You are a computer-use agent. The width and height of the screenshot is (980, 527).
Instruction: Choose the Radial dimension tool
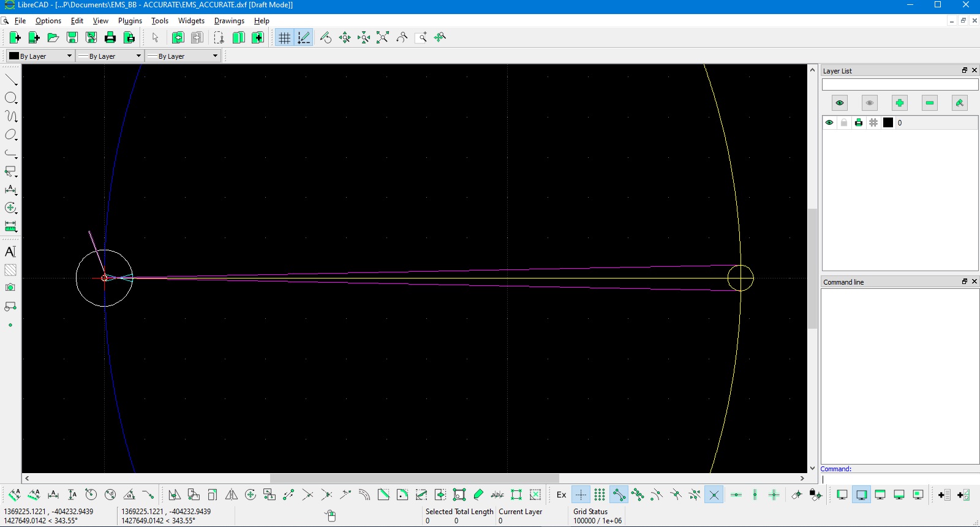pyautogui.click(x=91, y=495)
